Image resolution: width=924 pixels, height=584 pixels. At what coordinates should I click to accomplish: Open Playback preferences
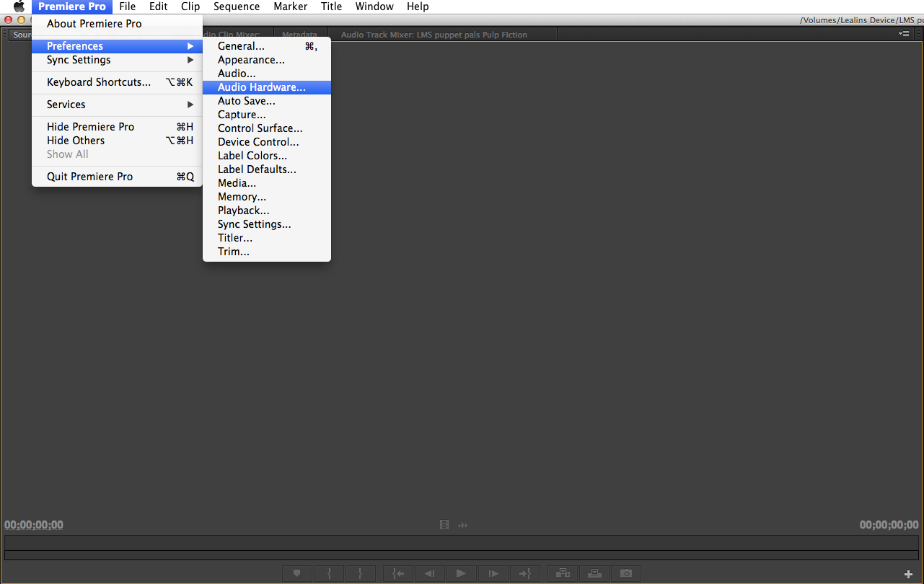tap(267, 211)
